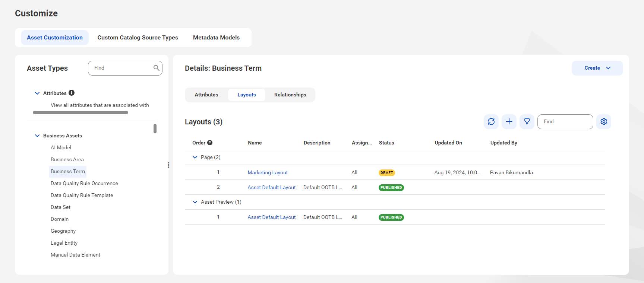Select AI Model asset type

click(x=61, y=147)
